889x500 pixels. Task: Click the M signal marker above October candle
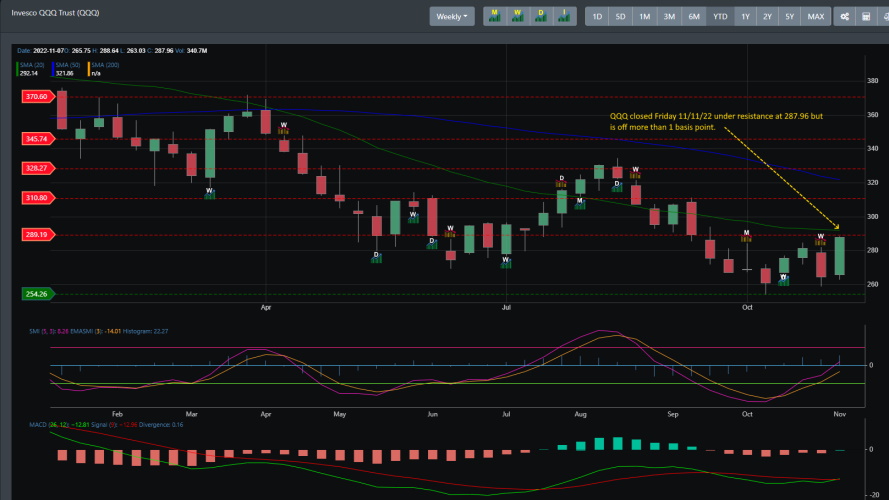[746, 236]
